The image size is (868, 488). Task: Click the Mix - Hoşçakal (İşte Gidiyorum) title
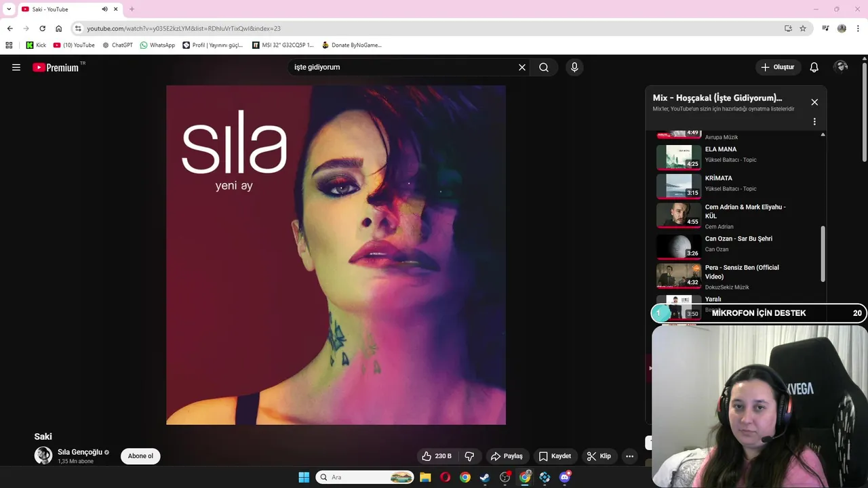point(717,98)
